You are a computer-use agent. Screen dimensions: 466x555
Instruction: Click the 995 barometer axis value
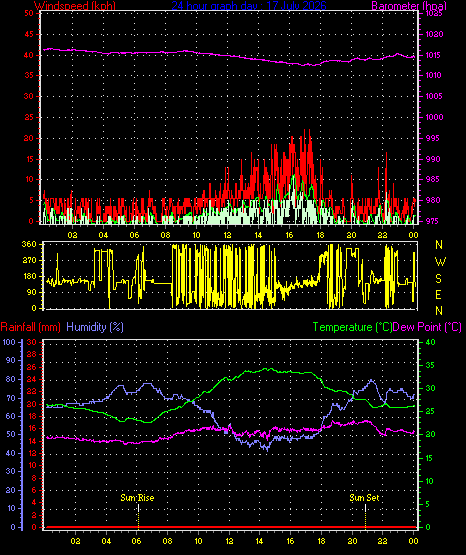point(432,138)
